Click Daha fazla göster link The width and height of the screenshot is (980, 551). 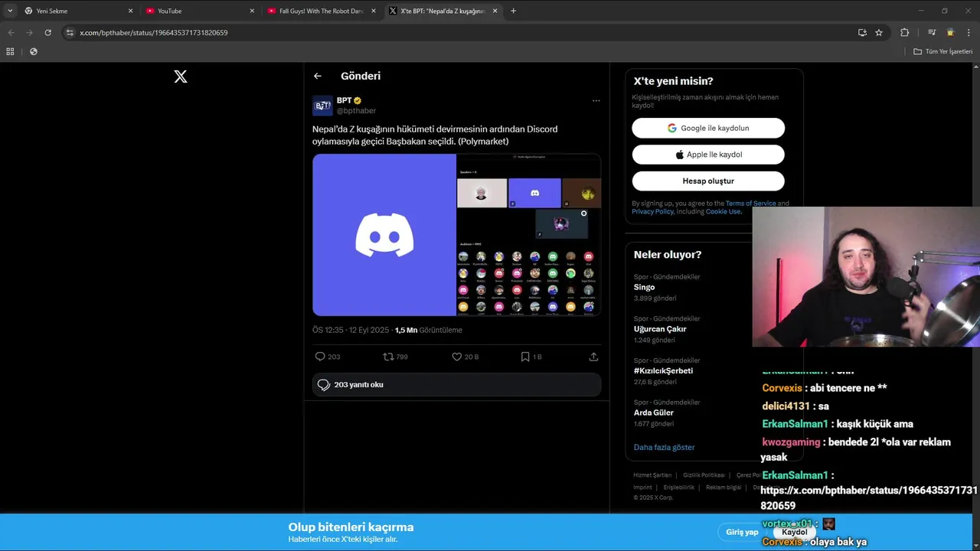pyautogui.click(x=664, y=447)
